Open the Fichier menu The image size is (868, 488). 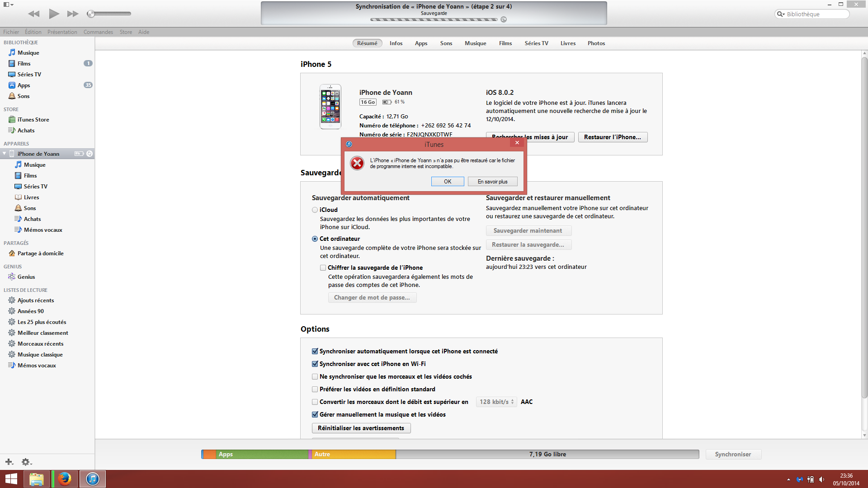click(x=11, y=32)
